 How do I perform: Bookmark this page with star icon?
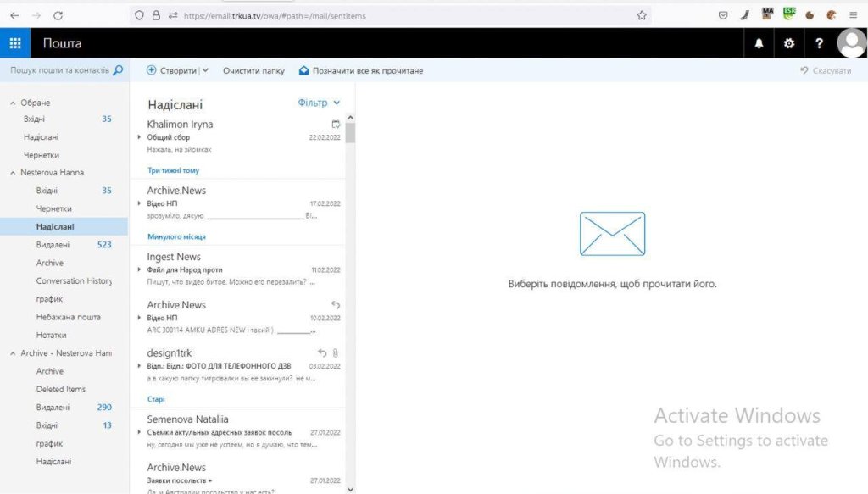pos(642,15)
